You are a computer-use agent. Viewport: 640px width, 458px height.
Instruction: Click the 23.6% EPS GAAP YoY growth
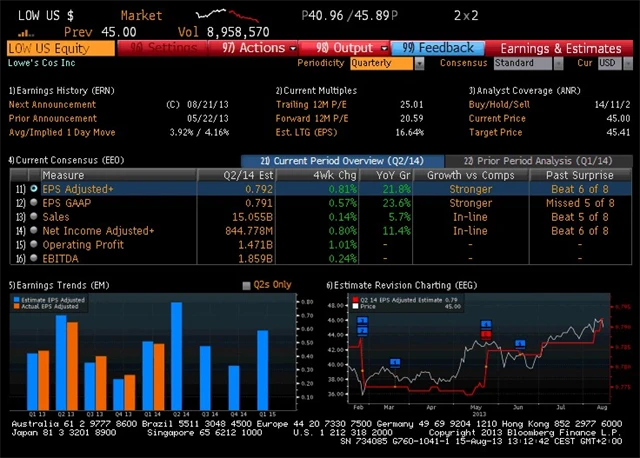(396, 203)
